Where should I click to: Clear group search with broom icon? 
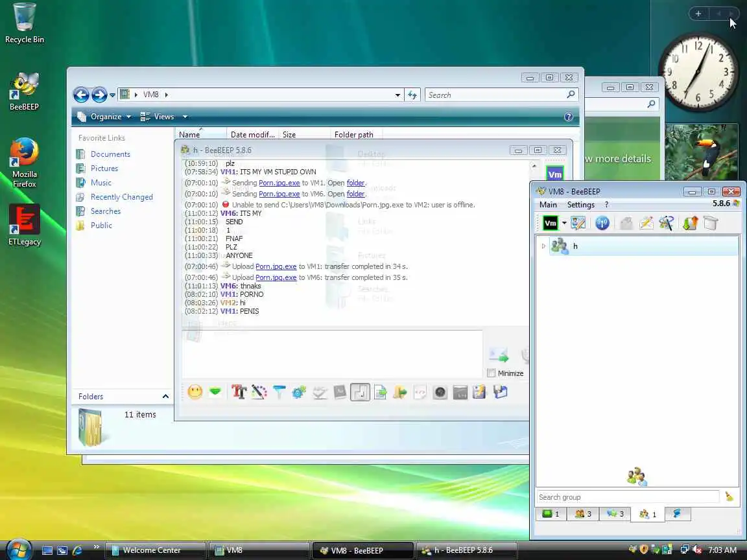pyautogui.click(x=729, y=496)
